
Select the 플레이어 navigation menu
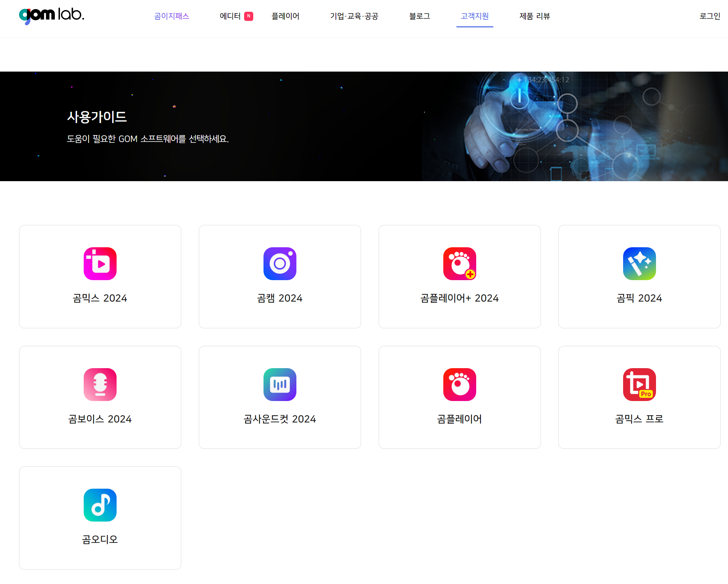285,16
